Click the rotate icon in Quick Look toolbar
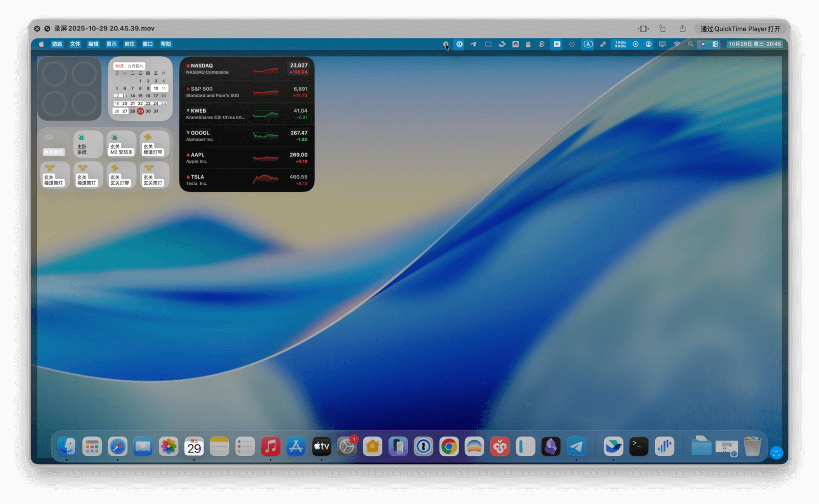Image resolution: width=819 pixels, height=504 pixels. [662, 29]
